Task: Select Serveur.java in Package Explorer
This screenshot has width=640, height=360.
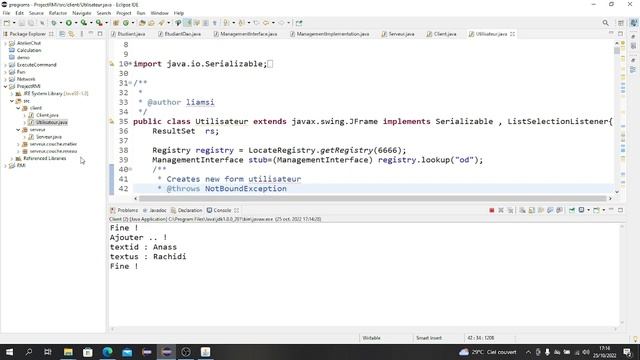Action: (x=49, y=137)
